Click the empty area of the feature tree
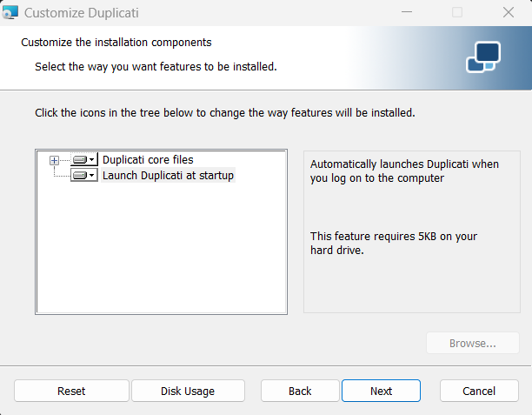 (161, 248)
